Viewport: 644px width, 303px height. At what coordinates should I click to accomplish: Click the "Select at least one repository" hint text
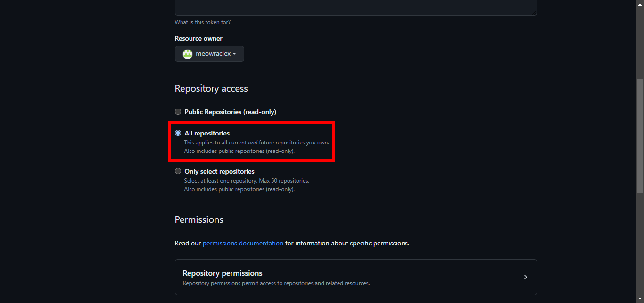pos(246,181)
